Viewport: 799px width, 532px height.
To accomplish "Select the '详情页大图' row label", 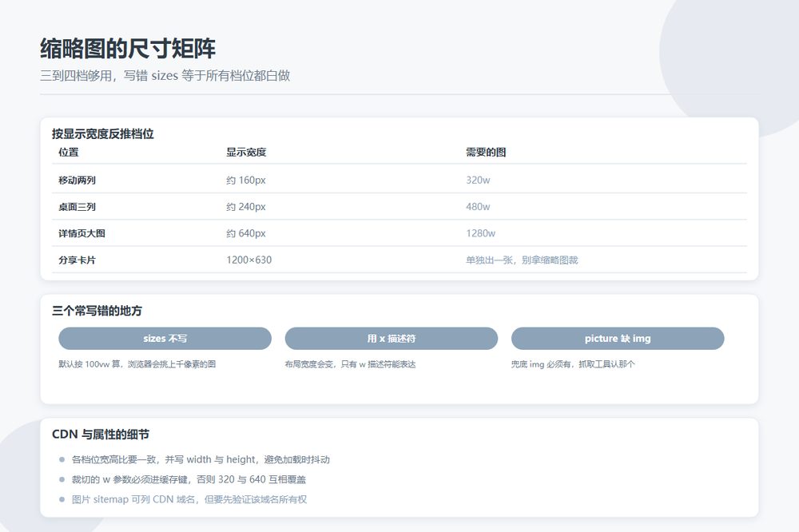I will [82, 233].
